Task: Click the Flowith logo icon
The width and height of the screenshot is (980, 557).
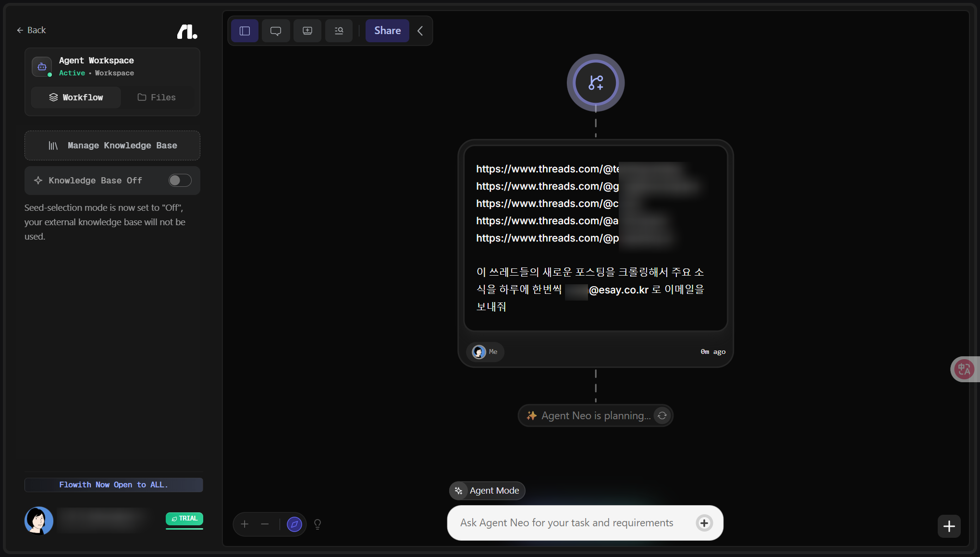Action: click(x=187, y=32)
